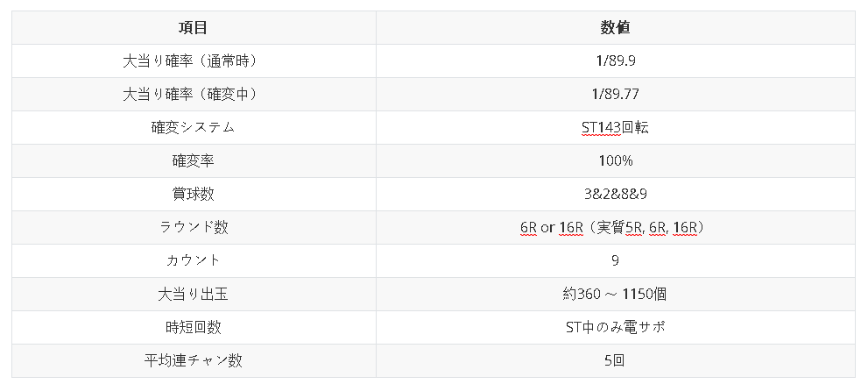
Task: Select the ラウンド数 label cell
Action: pyautogui.click(x=193, y=228)
